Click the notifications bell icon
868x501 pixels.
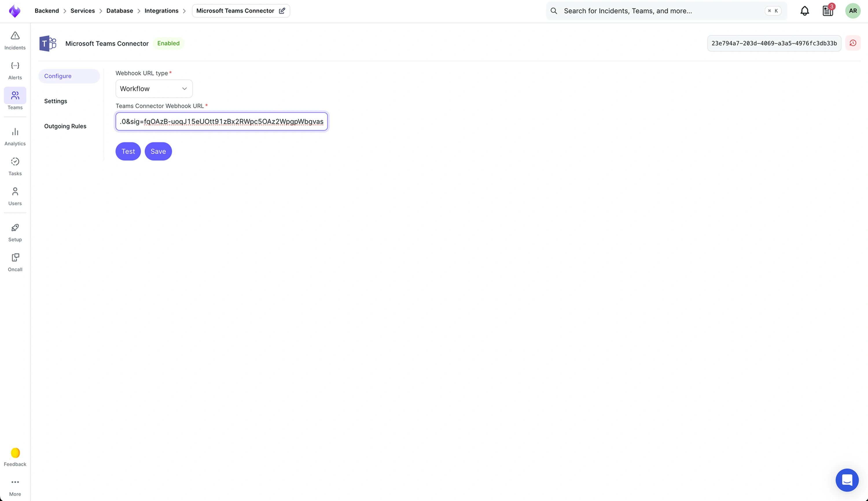(x=804, y=11)
